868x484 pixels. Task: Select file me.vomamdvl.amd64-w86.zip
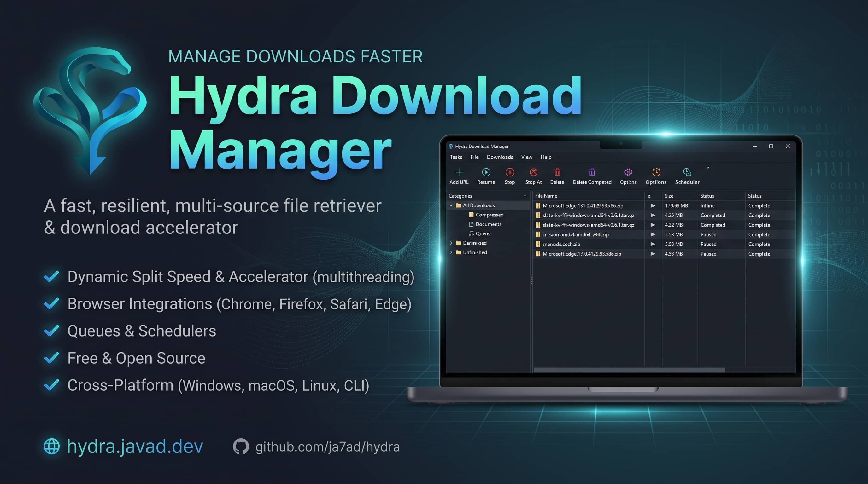tap(576, 235)
